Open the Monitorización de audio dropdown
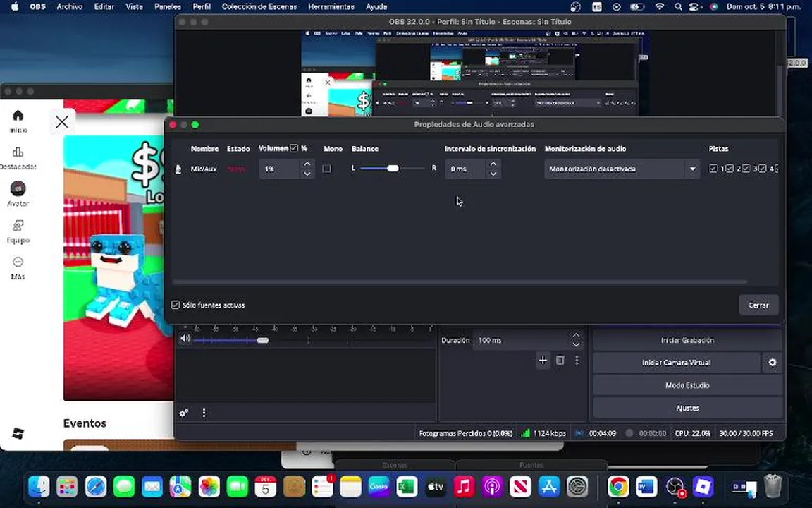 click(622, 169)
